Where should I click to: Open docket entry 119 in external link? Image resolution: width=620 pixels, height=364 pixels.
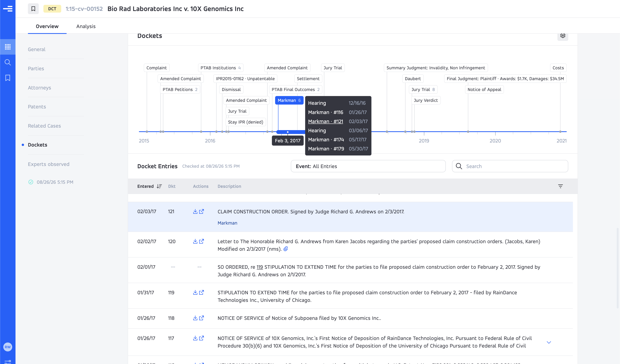tap(201, 292)
